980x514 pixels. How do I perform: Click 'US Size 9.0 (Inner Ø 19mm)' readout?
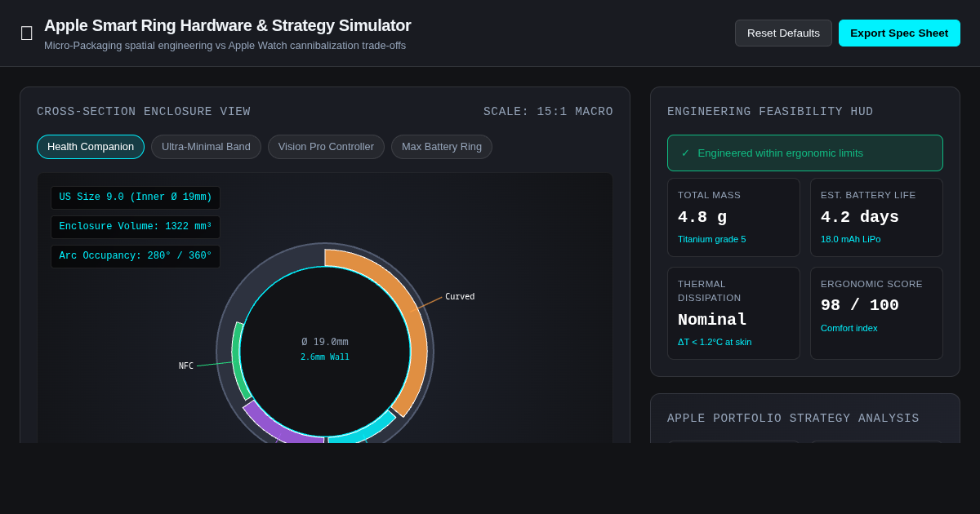pos(136,197)
